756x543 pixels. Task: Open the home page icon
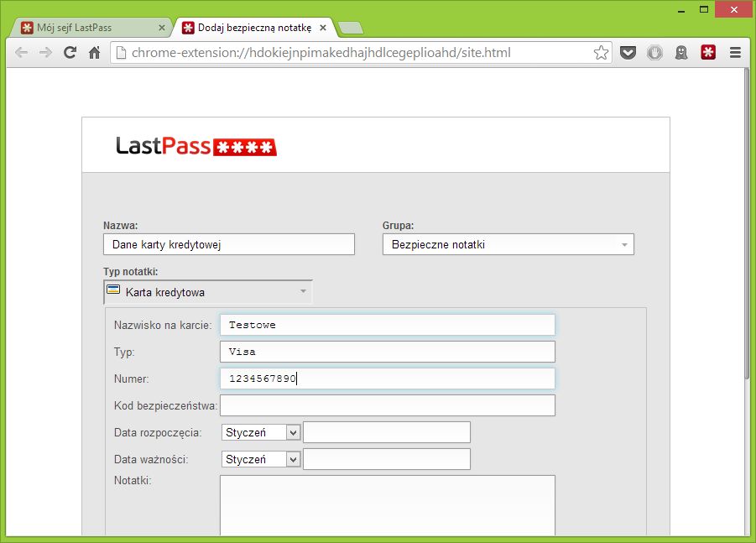[95, 53]
